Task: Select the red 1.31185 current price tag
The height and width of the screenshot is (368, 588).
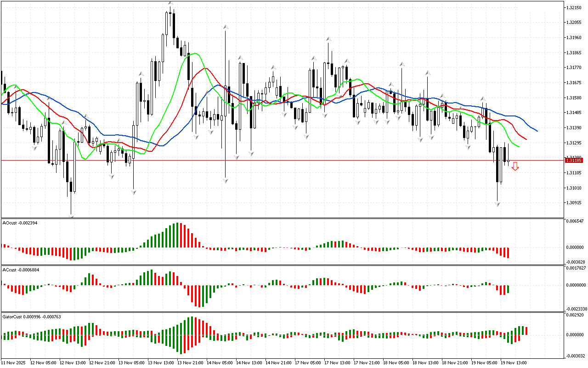Action: [x=574, y=160]
